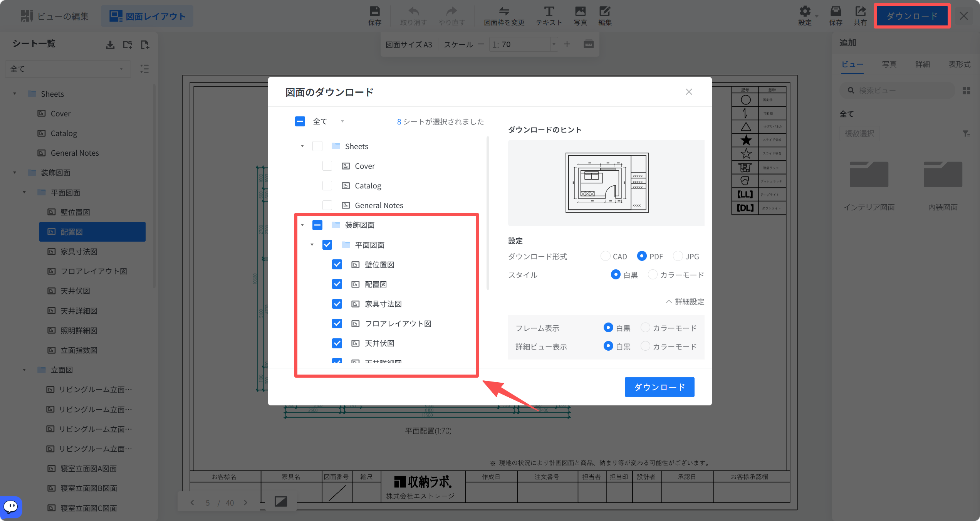
Task: Switch to 図面レイアウト mode
Action: pyautogui.click(x=147, y=16)
